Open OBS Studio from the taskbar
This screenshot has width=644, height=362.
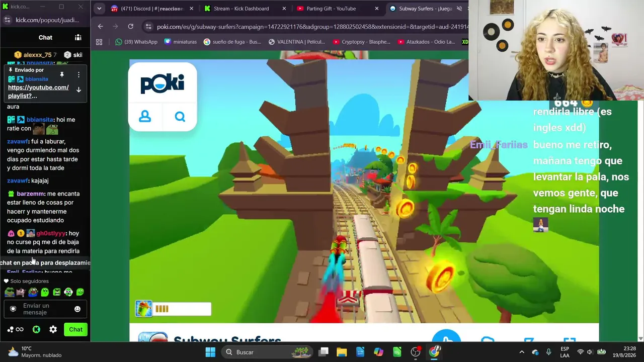(x=416, y=352)
